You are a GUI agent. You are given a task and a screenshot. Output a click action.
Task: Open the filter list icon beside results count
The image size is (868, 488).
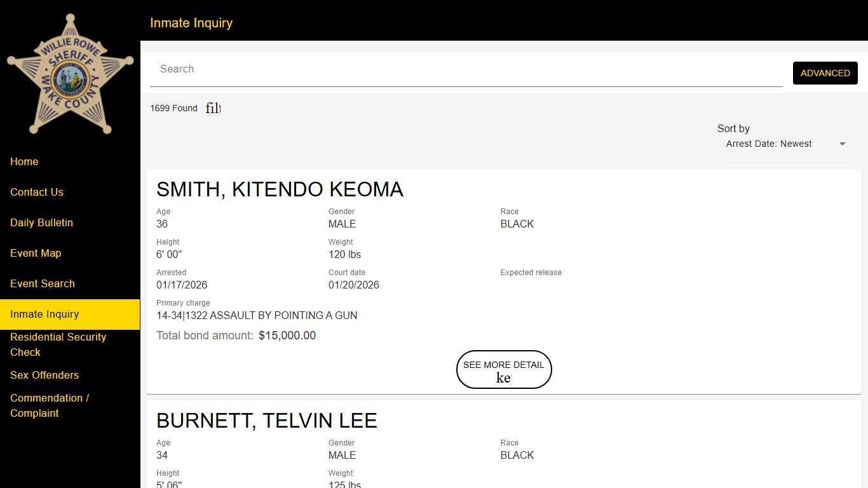coord(213,108)
